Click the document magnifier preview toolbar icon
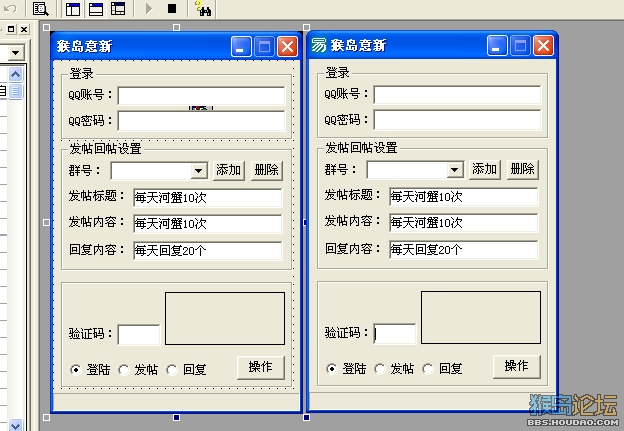 [x=40, y=8]
